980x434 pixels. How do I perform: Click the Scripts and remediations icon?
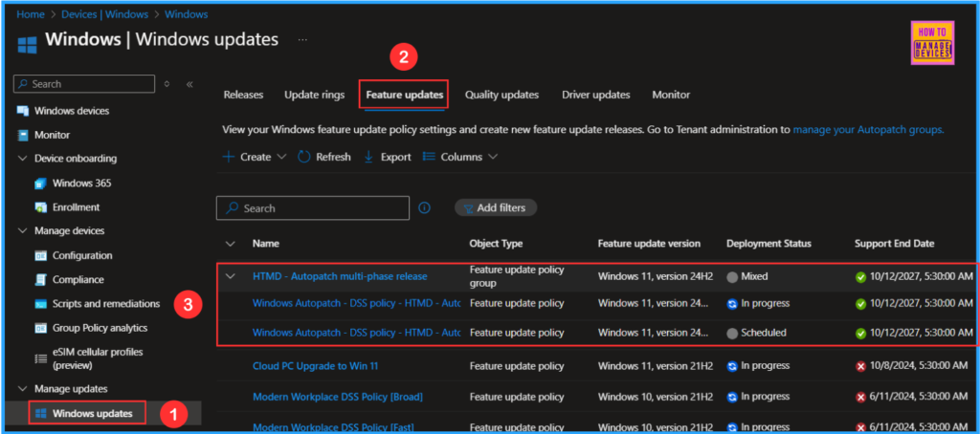pyautogui.click(x=40, y=304)
